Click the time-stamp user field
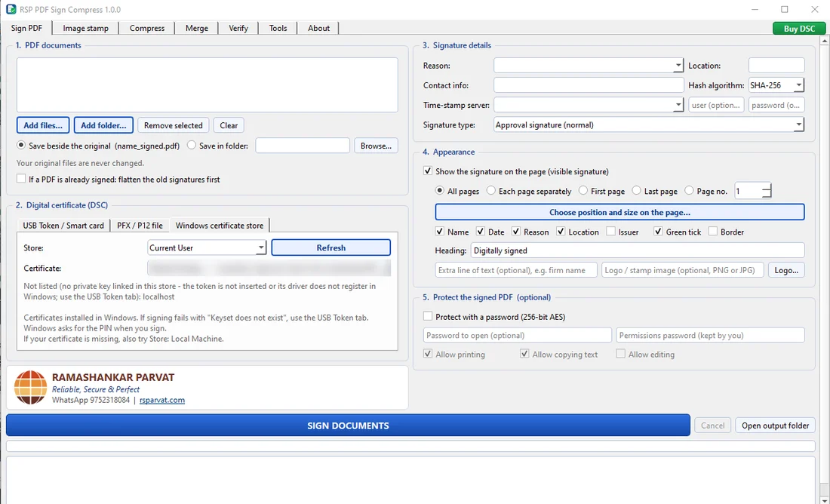The width and height of the screenshot is (830, 504). [716, 105]
